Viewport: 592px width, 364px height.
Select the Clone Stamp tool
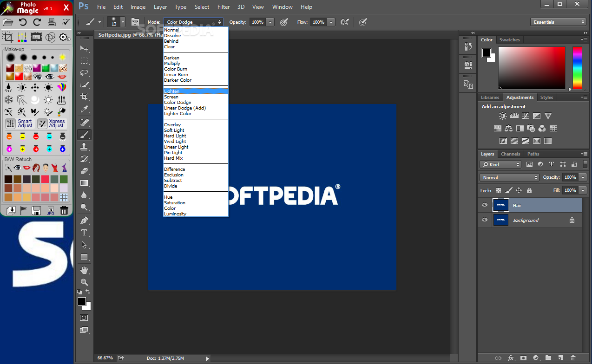pos(84,147)
